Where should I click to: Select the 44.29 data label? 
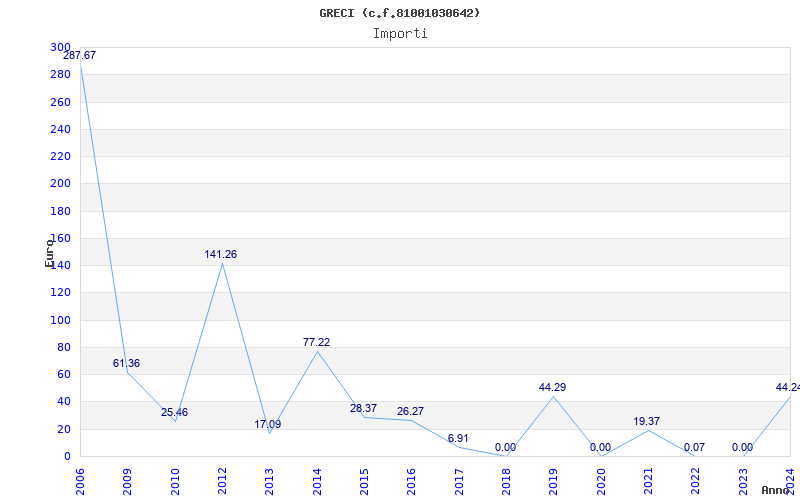click(x=553, y=387)
